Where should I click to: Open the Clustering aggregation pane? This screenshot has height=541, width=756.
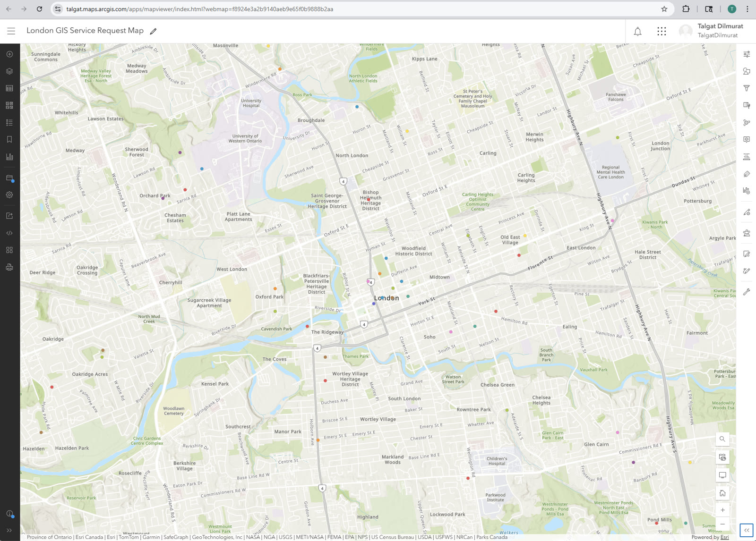747,122
